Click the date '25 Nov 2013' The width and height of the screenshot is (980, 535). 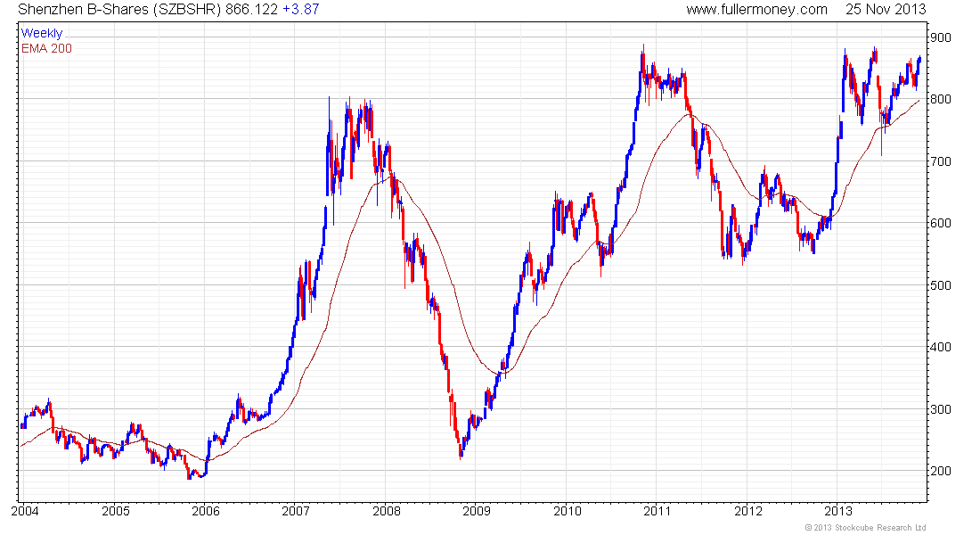886,10
